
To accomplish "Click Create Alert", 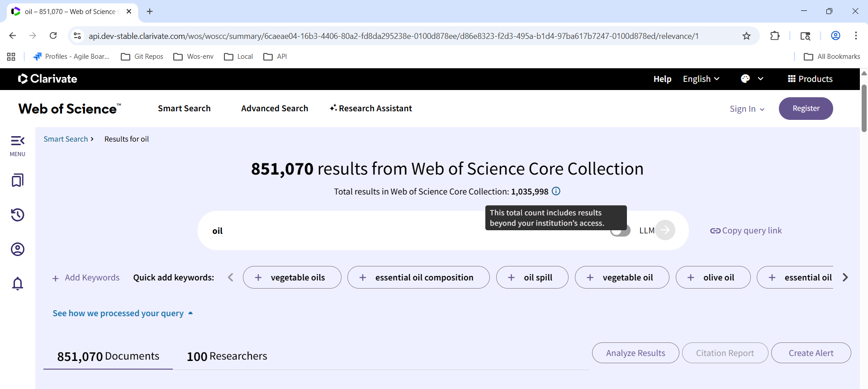I will coord(811,353).
